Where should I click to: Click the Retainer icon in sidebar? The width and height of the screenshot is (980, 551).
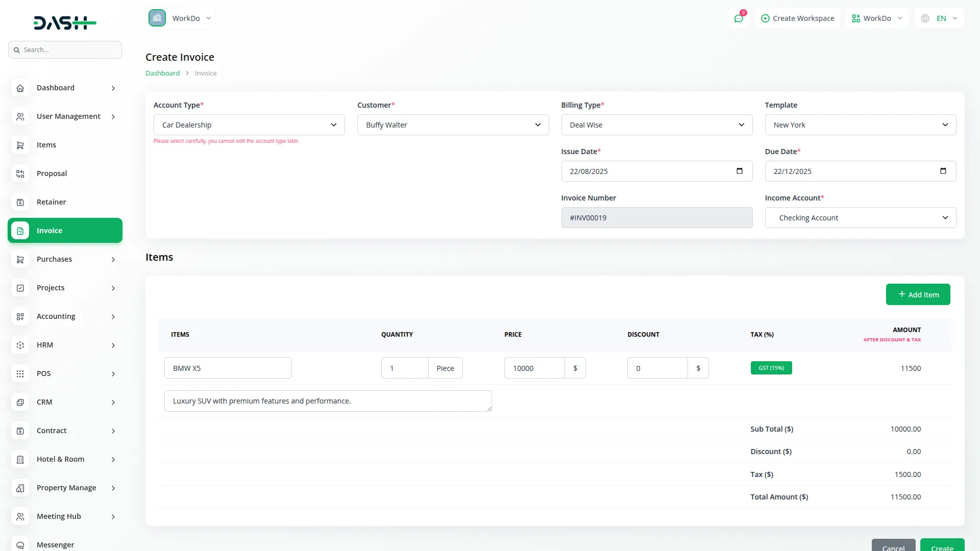pyautogui.click(x=20, y=202)
